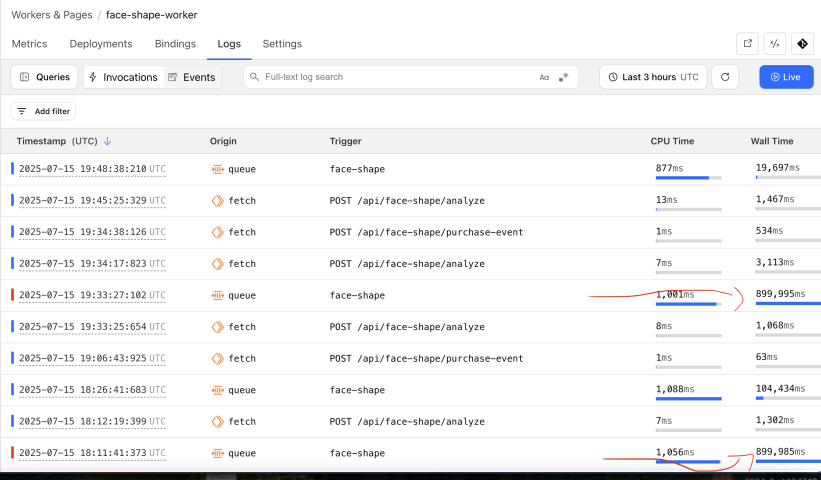Click the queue icon on the 19:48:38 row

click(x=217, y=169)
